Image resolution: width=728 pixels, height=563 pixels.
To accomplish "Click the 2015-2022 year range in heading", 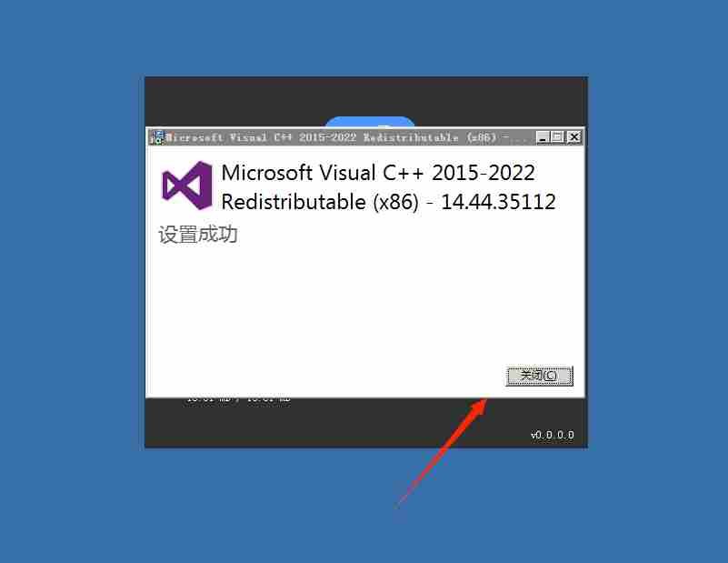I will [484, 173].
